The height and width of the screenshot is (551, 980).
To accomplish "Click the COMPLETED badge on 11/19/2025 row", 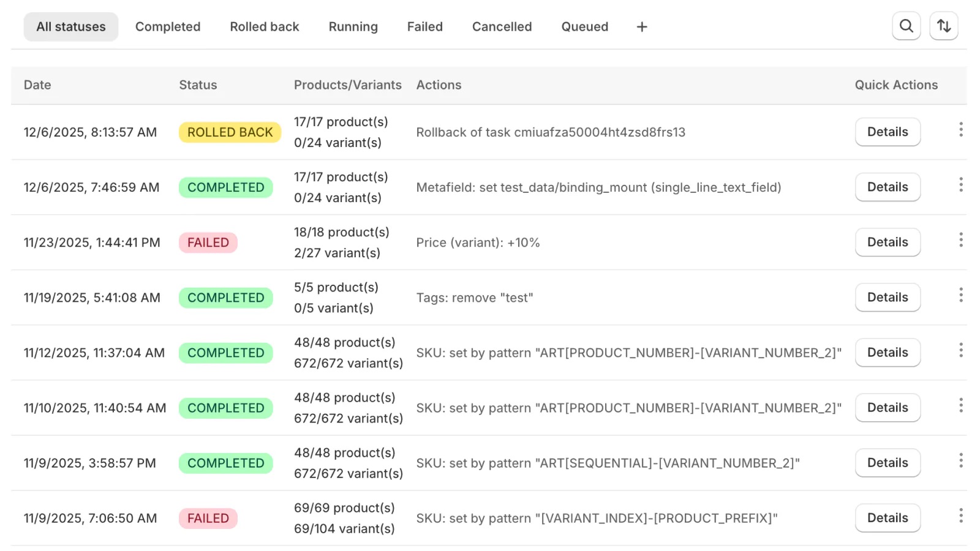I will point(226,298).
